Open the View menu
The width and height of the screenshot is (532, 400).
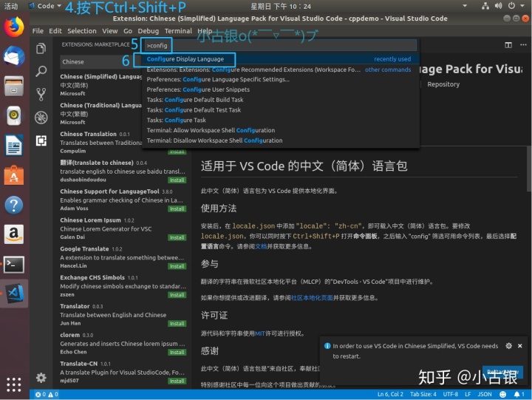pyautogui.click(x=110, y=31)
